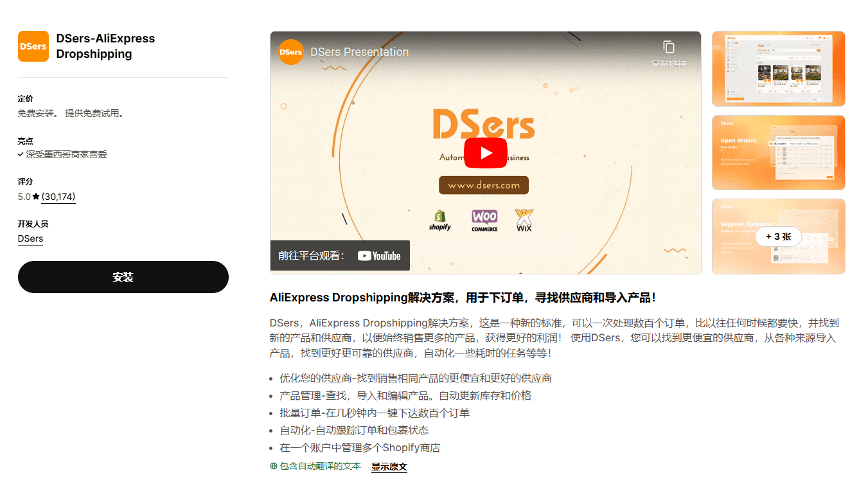
Task: Open the DSers developer link
Action: pyautogui.click(x=30, y=238)
